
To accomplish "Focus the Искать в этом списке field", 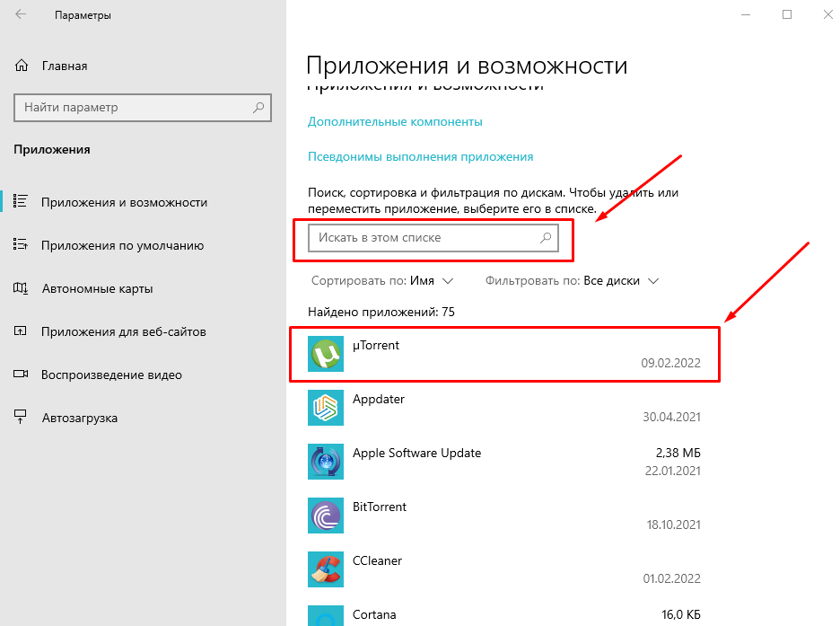I will pyautogui.click(x=433, y=238).
